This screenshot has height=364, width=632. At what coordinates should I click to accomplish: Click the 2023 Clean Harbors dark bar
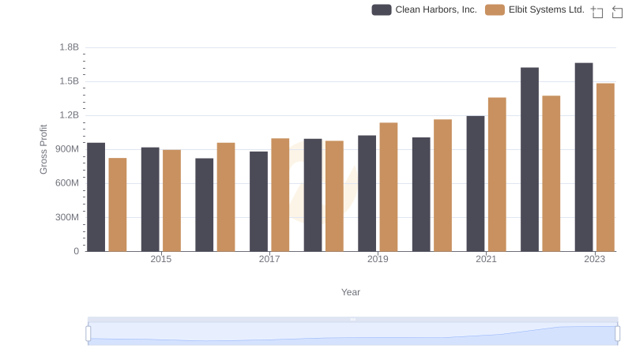point(584,157)
